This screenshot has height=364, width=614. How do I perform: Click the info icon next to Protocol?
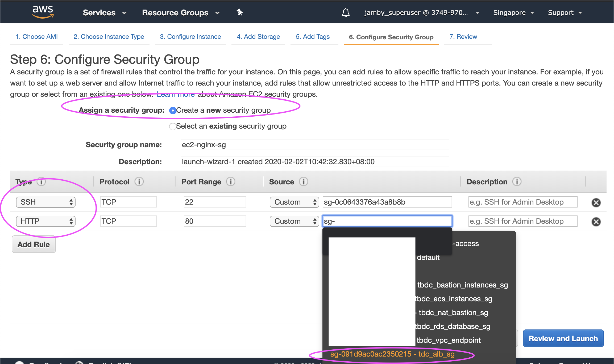point(139,182)
